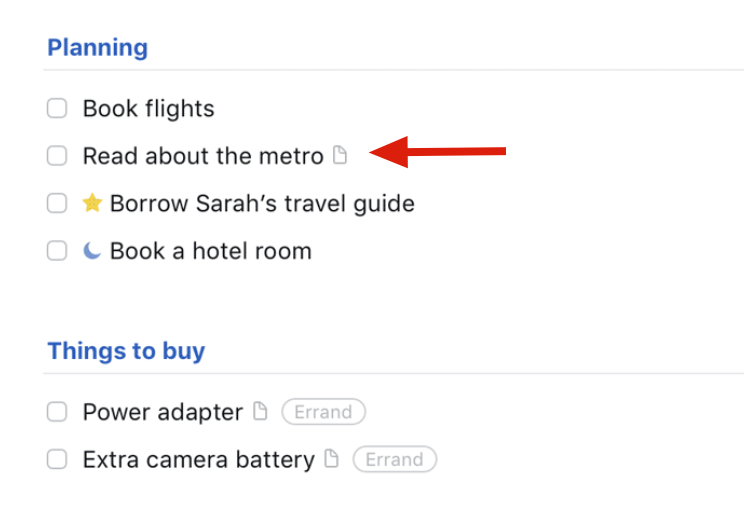The height and width of the screenshot is (514, 744).
Task: Open the note icon beside Read about the metro
Action: (340, 155)
